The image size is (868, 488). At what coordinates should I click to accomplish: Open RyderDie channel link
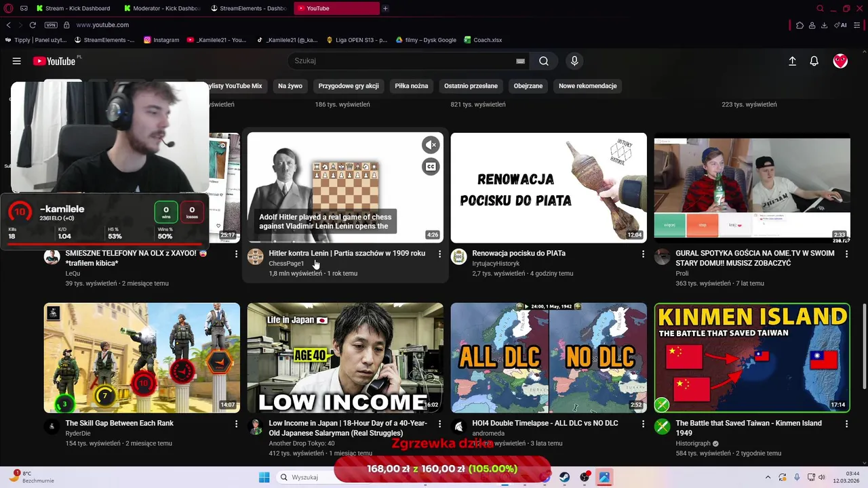(78, 434)
